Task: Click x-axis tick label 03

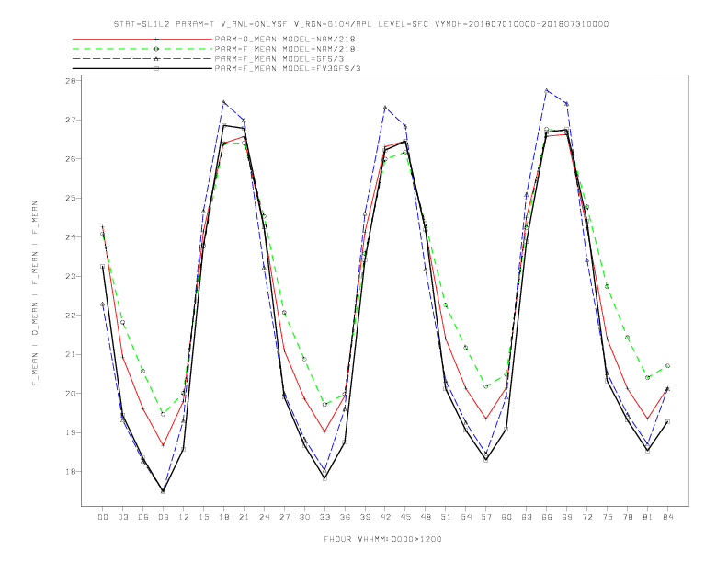Action: click(x=122, y=517)
